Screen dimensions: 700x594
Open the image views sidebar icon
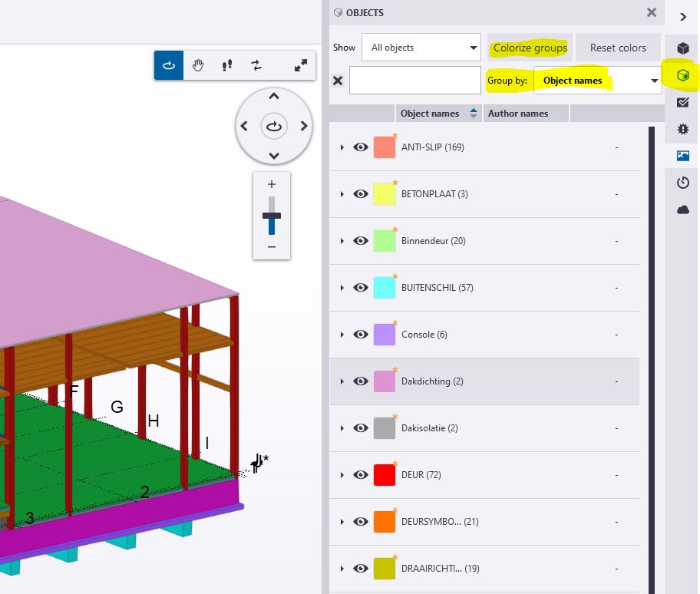(x=682, y=156)
